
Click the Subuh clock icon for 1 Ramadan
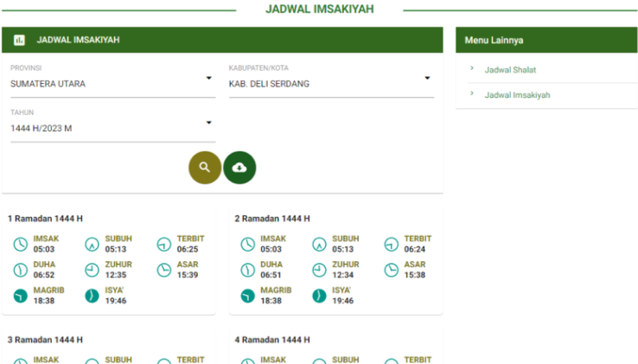(92, 244)
